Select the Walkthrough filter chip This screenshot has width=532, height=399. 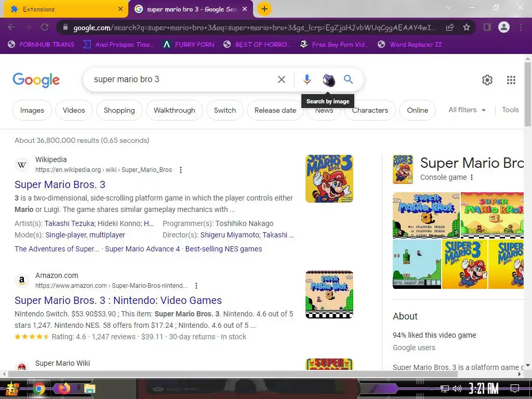[175, 110]
